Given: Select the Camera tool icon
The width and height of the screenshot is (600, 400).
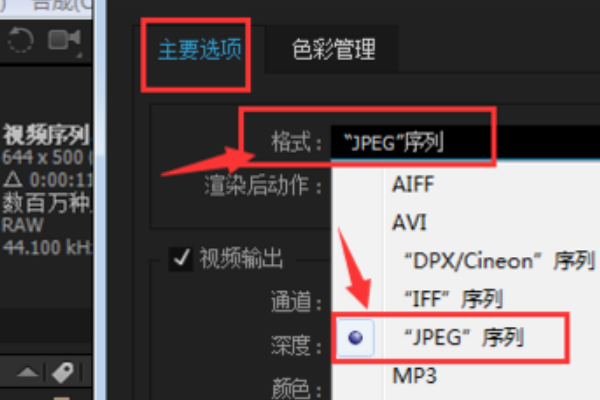Looking at the screenshot, I should click(65, 41).
